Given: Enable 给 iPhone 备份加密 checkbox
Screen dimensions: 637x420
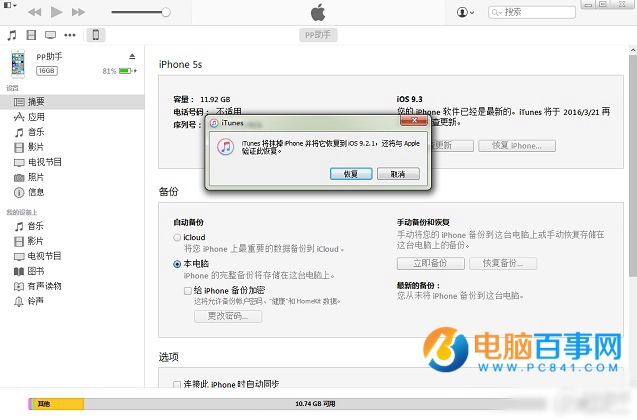Looking at the screenshot, I should [188, 290].
